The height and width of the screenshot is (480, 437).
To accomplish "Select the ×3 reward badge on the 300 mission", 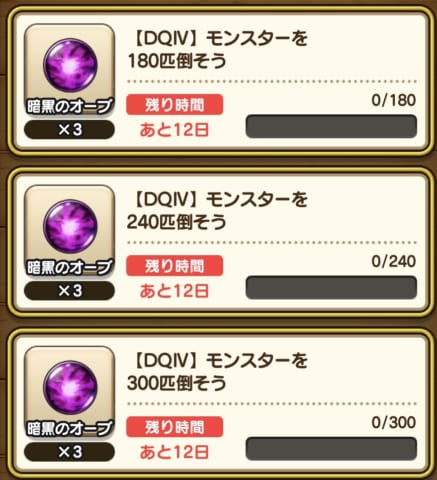I will pos(69,452).
